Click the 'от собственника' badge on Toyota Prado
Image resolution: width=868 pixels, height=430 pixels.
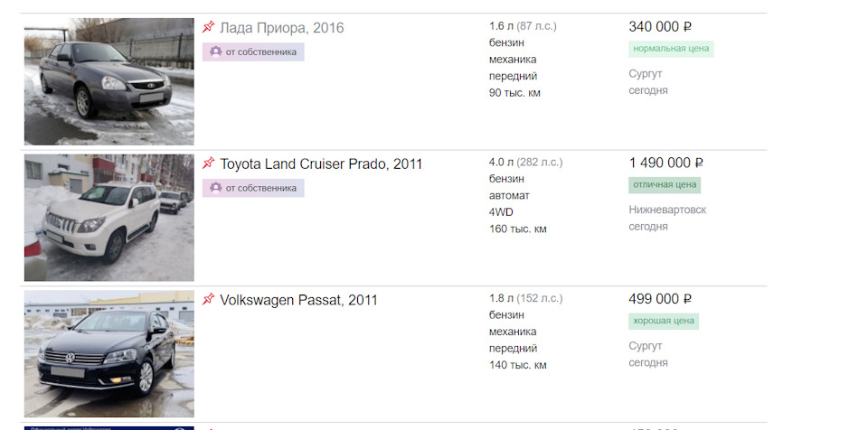(x=253, y=188)
